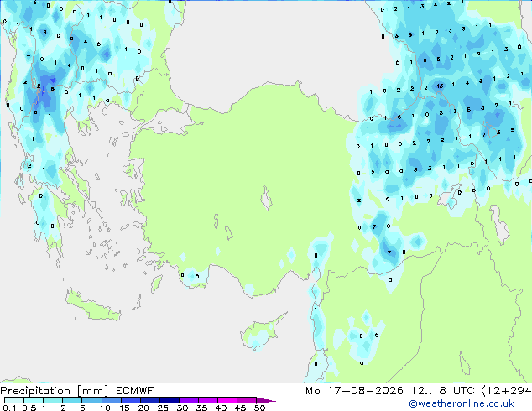This screenshot has width=532, height=411.
Task: Click legend scale label '15'
Action: click(124, 408)
